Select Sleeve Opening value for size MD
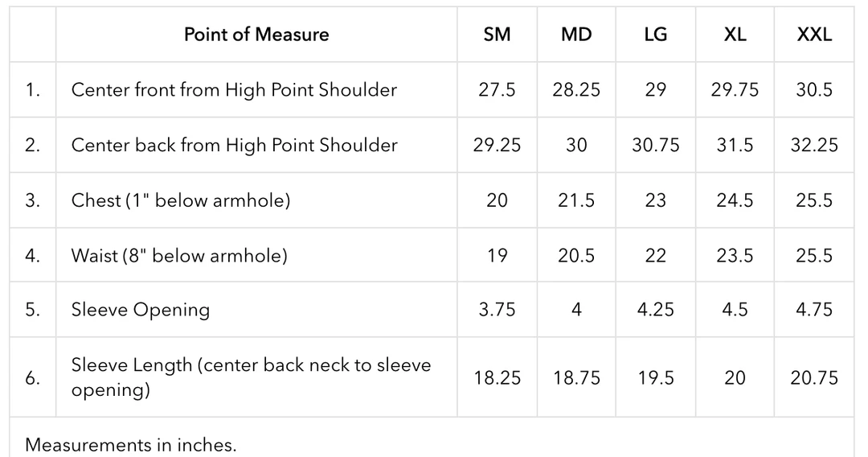The width and height of the screenshot is (868, 457). tap(576, 310)
